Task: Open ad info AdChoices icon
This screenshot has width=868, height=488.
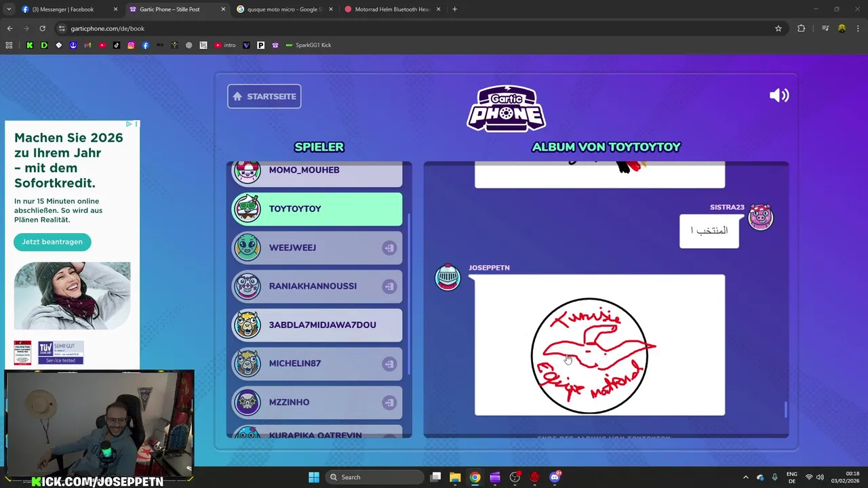Action: click(129, 124)
